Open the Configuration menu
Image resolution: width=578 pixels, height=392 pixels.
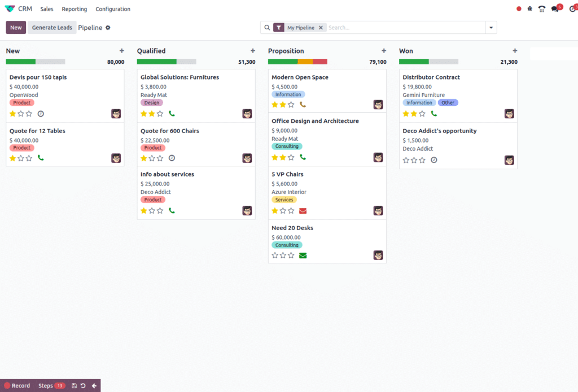point(113,9)
